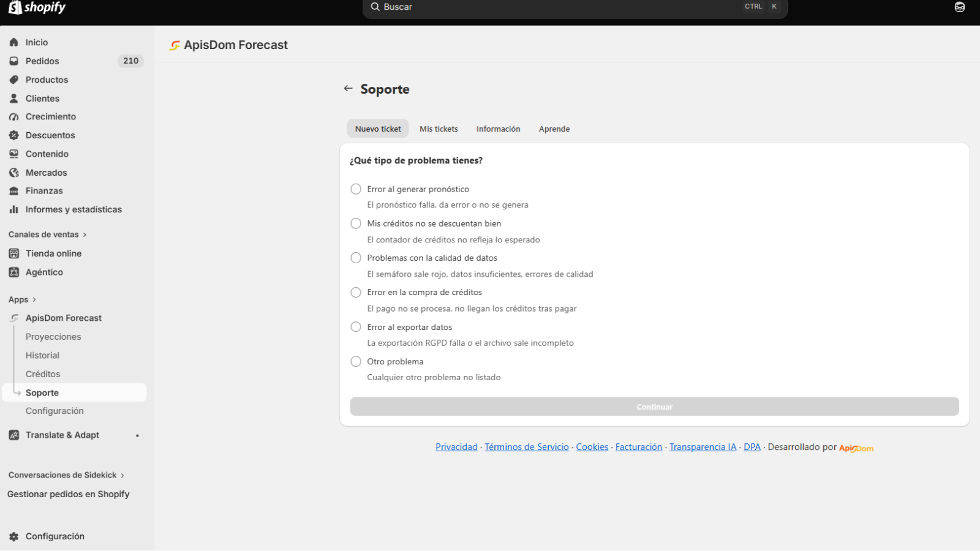This screenshot has width=980, height=551.
Task: Expand Conversaciones de Sidekick
Action: [66, 475]
